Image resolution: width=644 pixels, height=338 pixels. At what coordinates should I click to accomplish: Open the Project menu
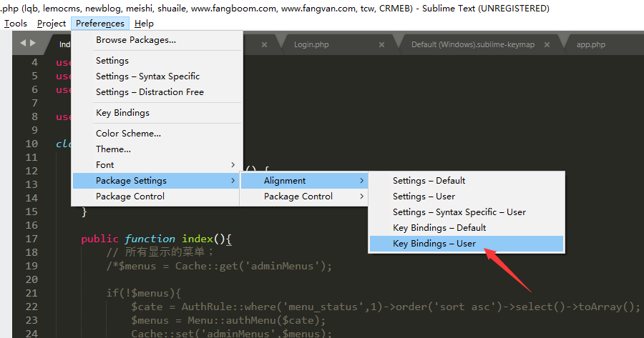pos(52,24)
